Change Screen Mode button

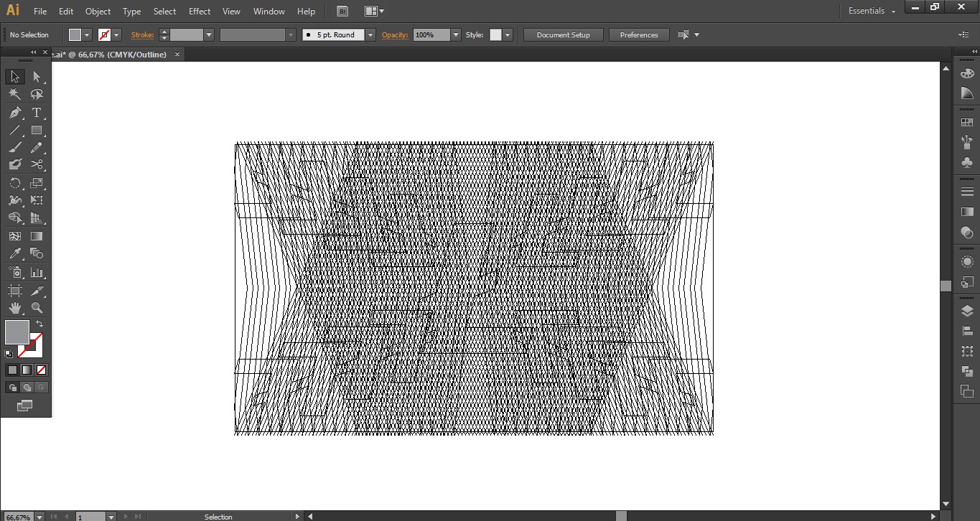pos(25,405)
